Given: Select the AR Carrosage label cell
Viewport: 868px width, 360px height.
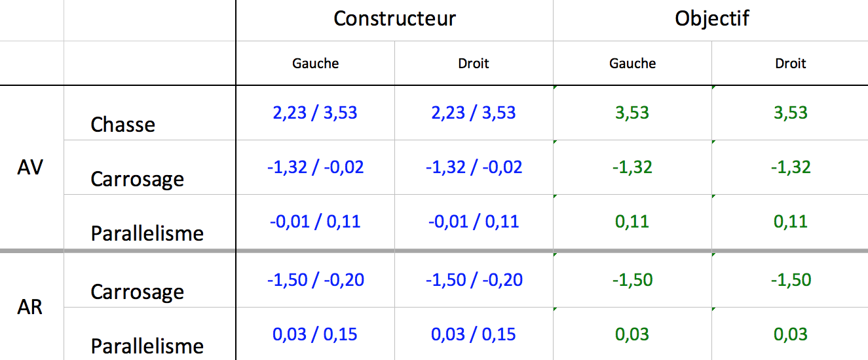Looking at the screenshot, I should pos(149,280).
